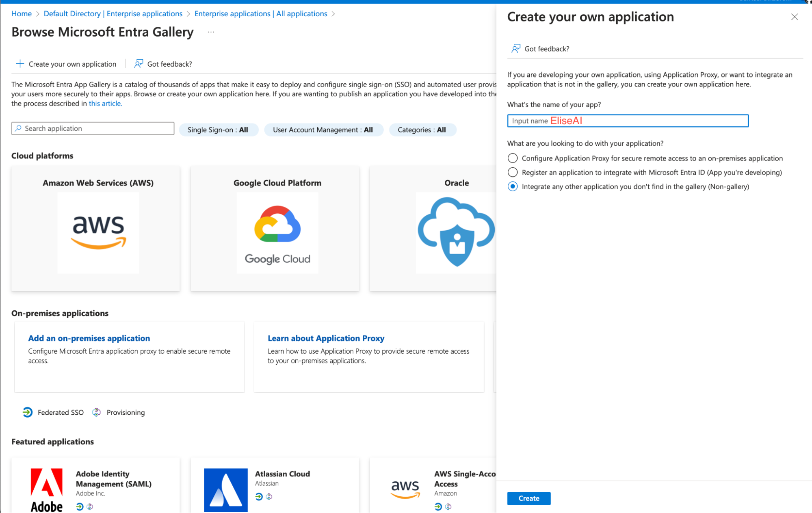The width and height of the screenshot is (812, 513).
Task: Click the Federated SSO legend icon
Action: click(27, 412)
